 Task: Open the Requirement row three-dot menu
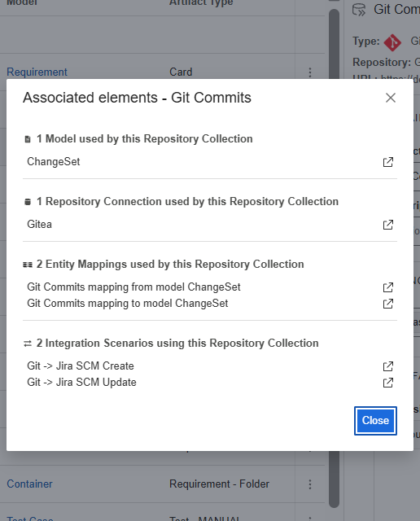pos(310,72)
